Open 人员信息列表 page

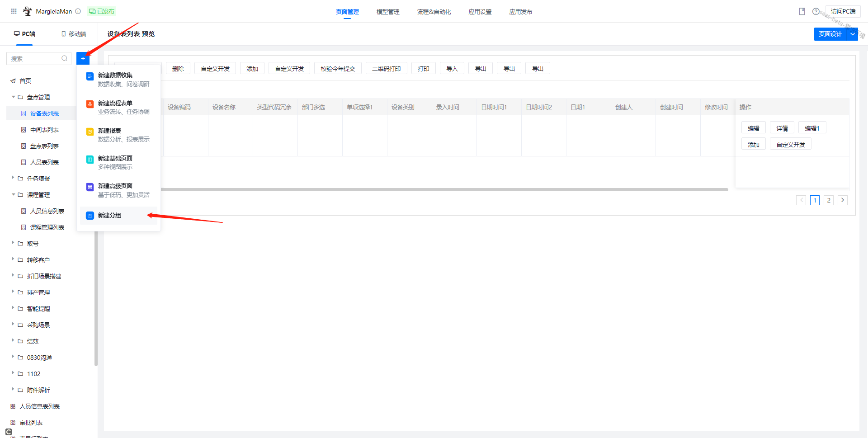click(47, 211)
